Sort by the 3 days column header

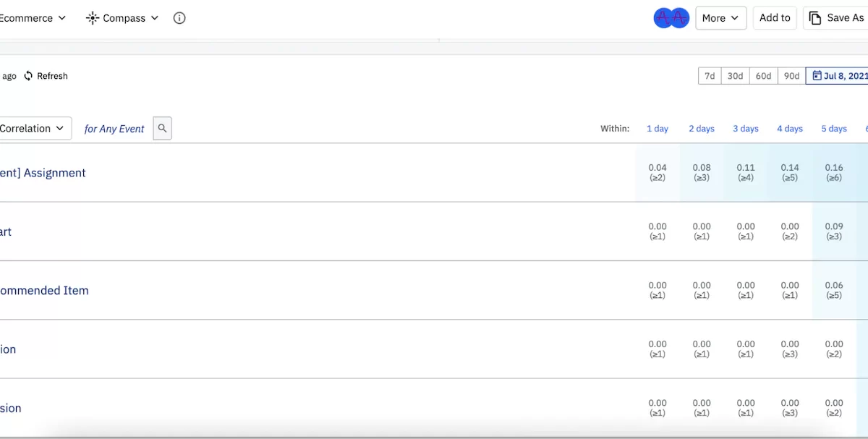746,129
